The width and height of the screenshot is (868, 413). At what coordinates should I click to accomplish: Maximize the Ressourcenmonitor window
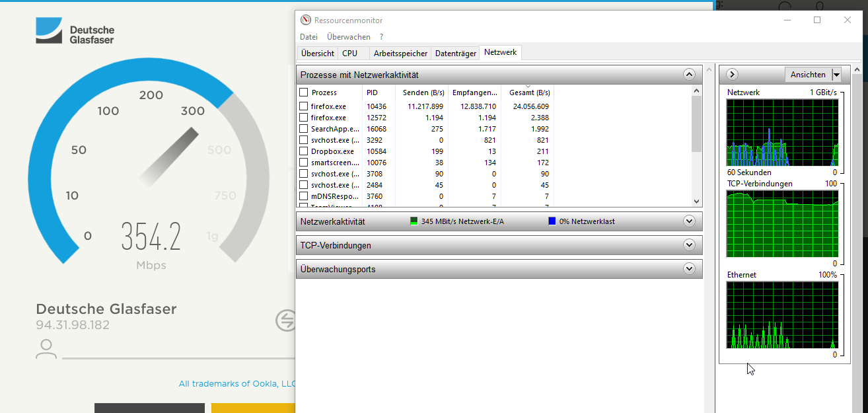(817, 20)
